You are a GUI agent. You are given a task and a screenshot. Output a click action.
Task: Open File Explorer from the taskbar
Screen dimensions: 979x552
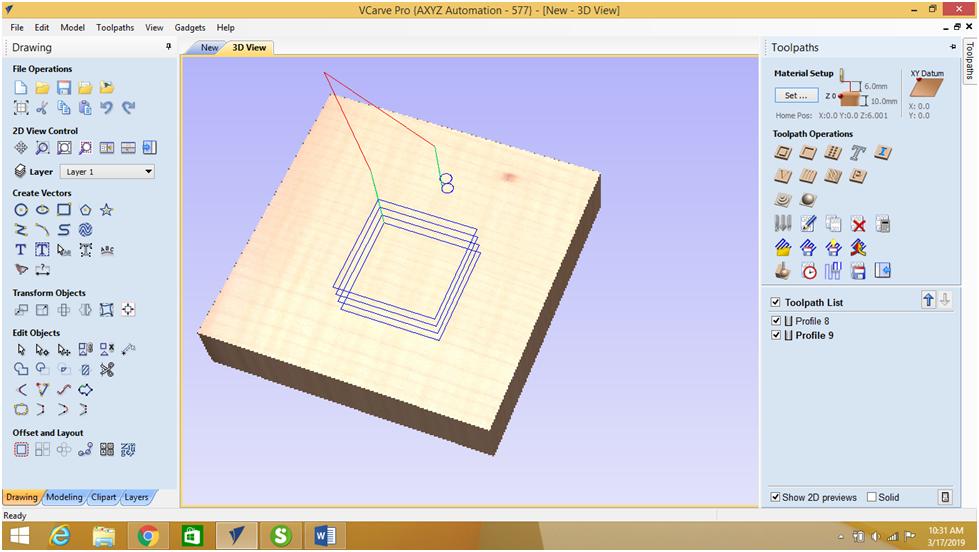click(x=104, y=536)
